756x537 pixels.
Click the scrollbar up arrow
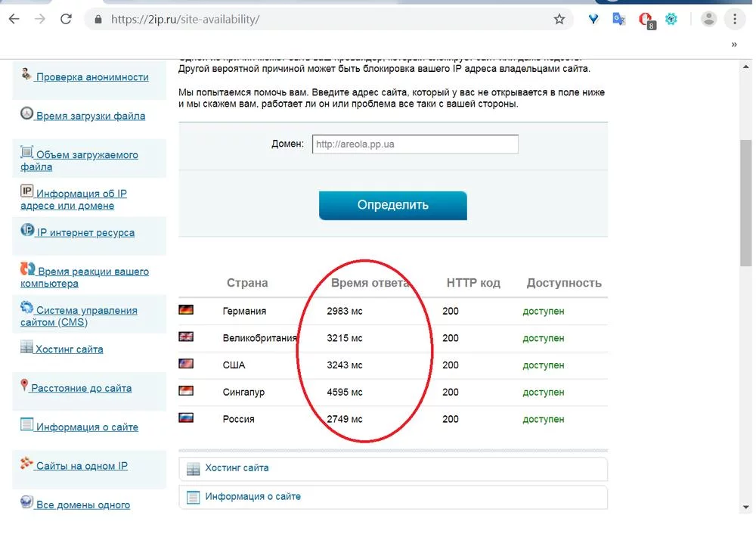point(746,67)
